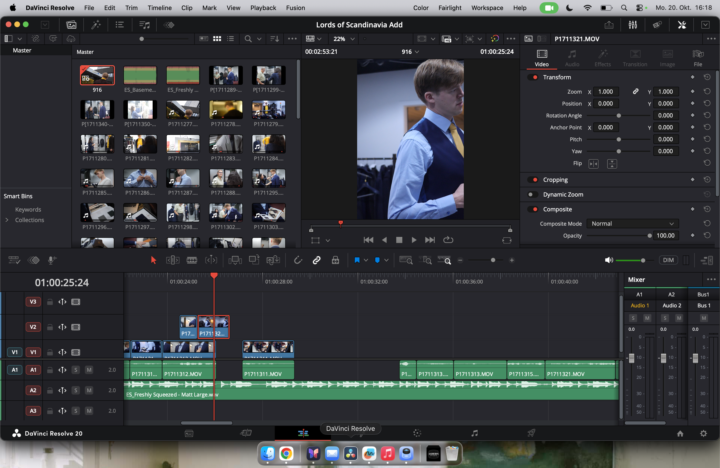
Task: Open the source viewer mode dropdown
Action: 314,39
